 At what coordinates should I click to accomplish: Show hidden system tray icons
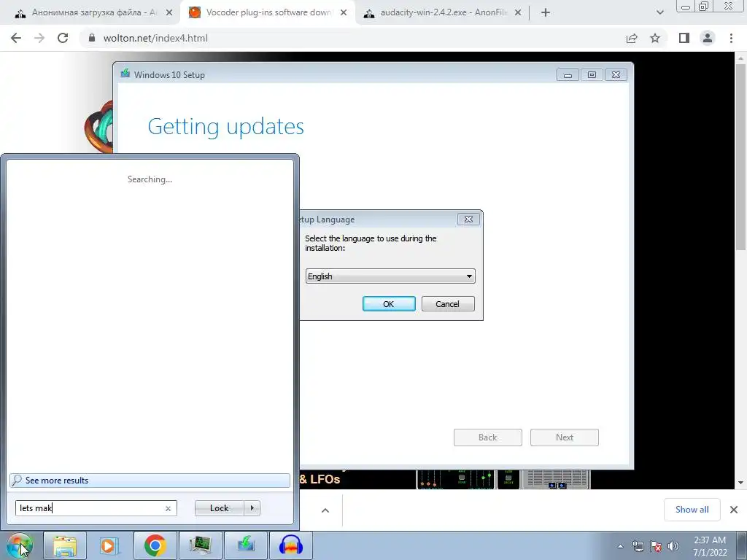point(620,546)
